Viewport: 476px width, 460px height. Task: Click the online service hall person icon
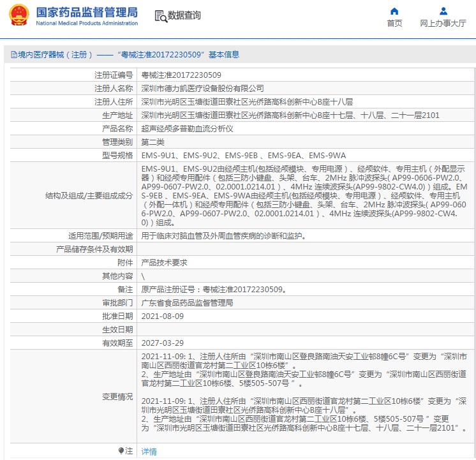[443, 11]
